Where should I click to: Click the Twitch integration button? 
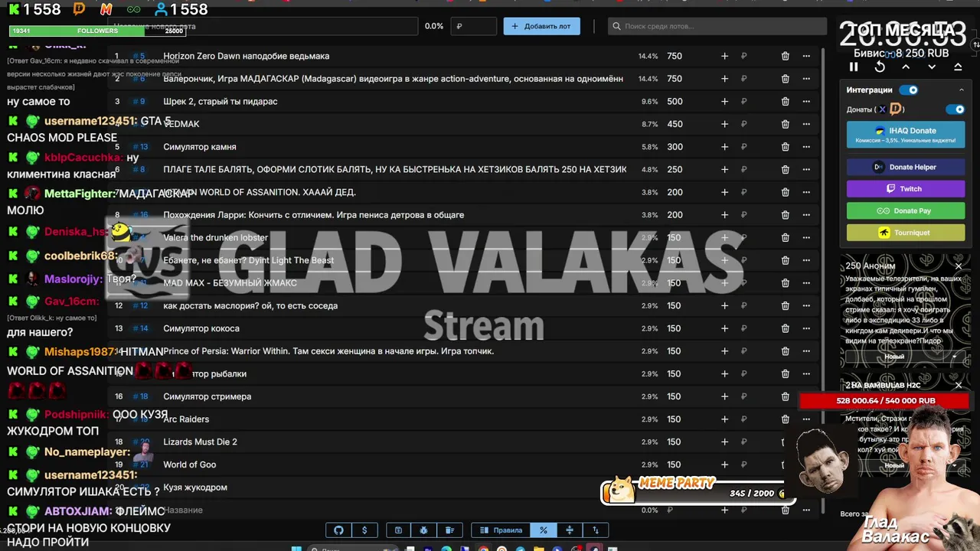point(906,189)
